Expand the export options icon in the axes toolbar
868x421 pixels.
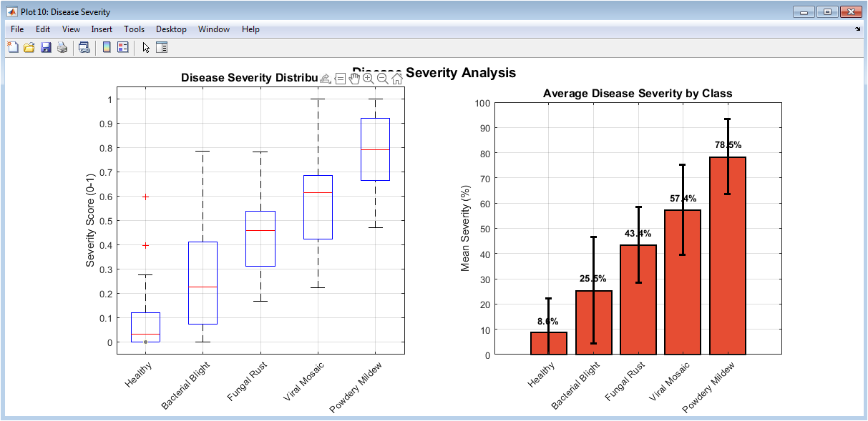(x=326, y=79)
